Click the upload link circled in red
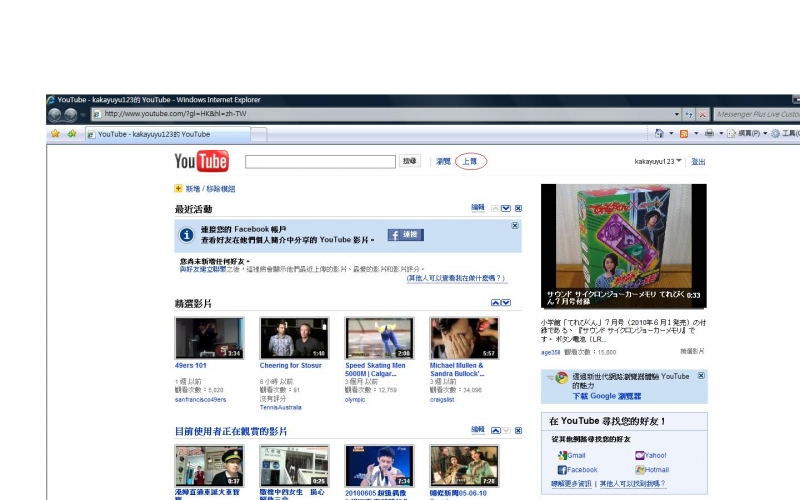This screenshot has width=800, height=500. tap(469, 161)
